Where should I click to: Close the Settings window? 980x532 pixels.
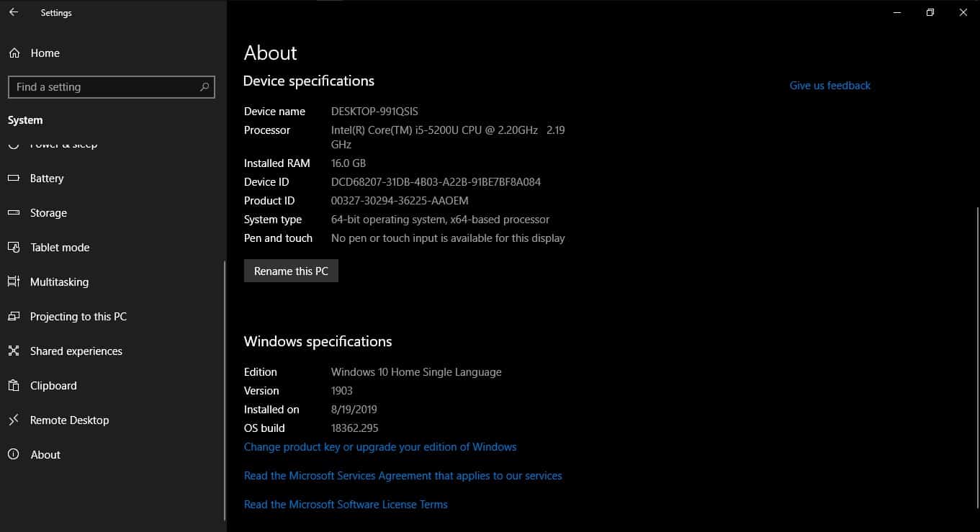point(963,12)
